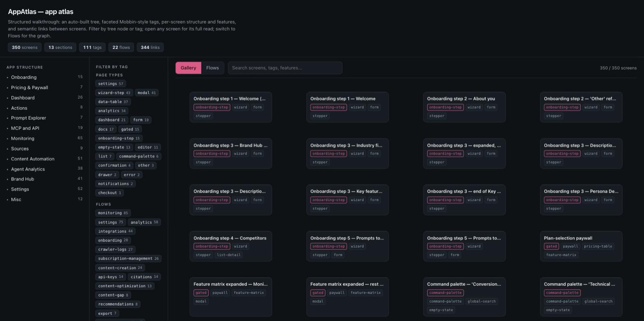Viewport: 644px width, 321px height.
Task: Filter by the 'wizard-step' page type tag
Action: tap(114, 93)
